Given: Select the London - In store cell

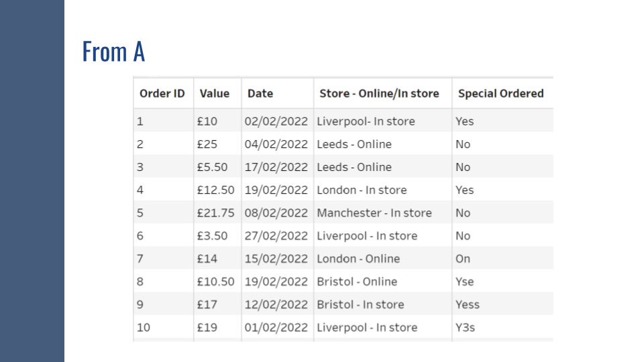Looking at the screenshot, I should (362, 190).
